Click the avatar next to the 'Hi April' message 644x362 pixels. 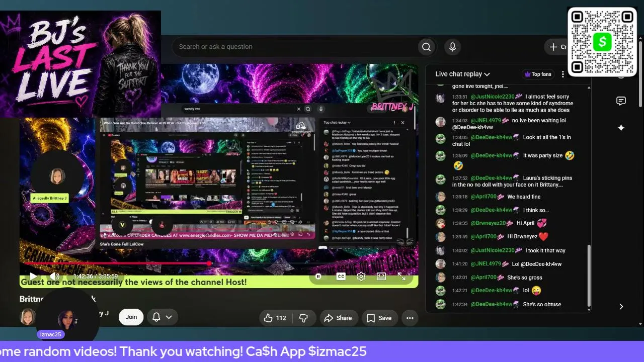(x=440, y=223)
